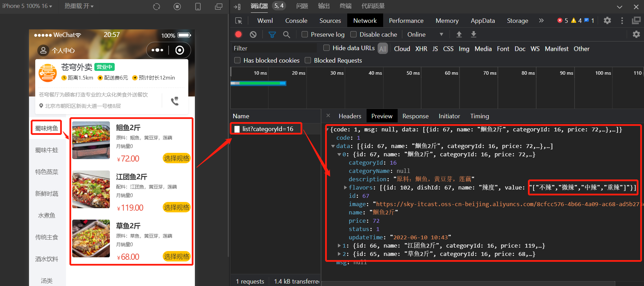Click the export HAR download arrow icon

(x=474, y=34)
